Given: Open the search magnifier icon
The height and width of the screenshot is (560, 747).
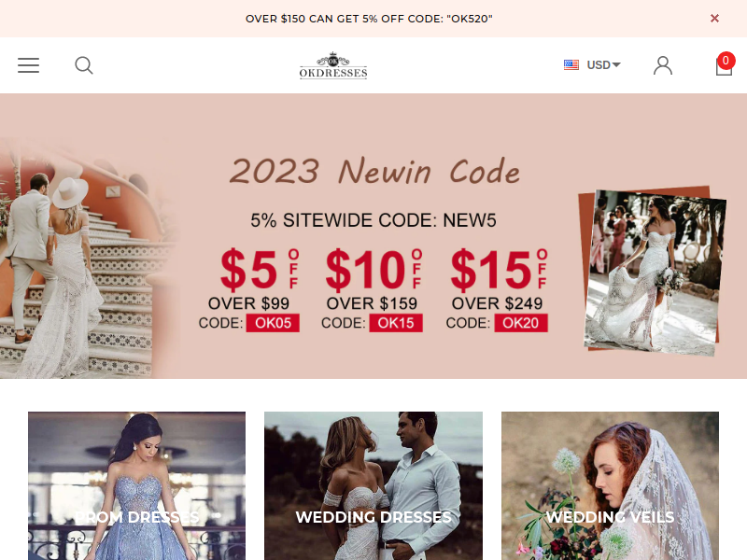Looking at the screenshot, I should pyautogui.click(x=84, y=65).
